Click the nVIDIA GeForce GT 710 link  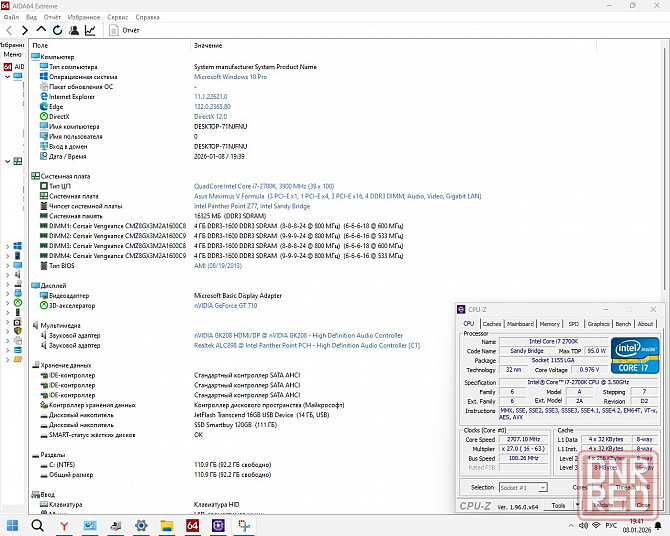click(x=227, y=305)
